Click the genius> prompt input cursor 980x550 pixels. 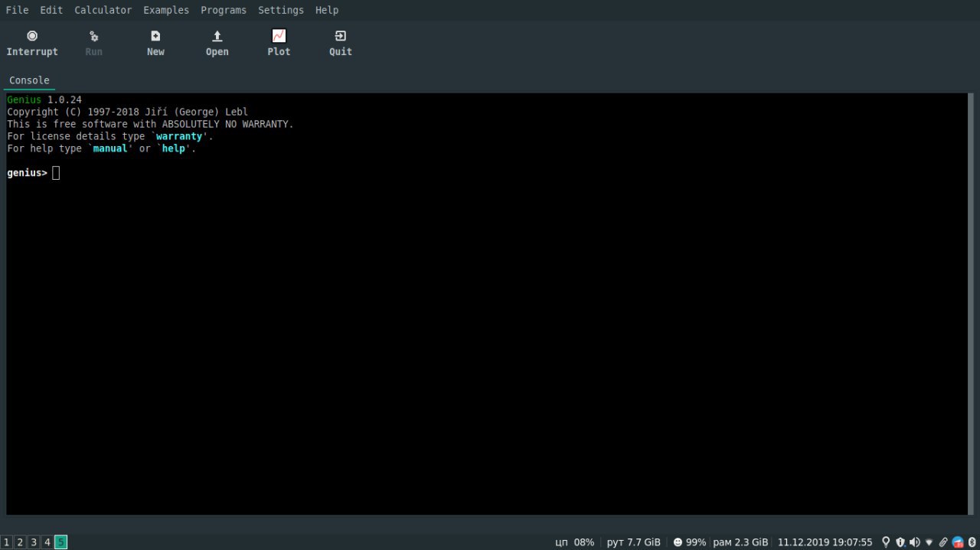[x=56, y=173]
